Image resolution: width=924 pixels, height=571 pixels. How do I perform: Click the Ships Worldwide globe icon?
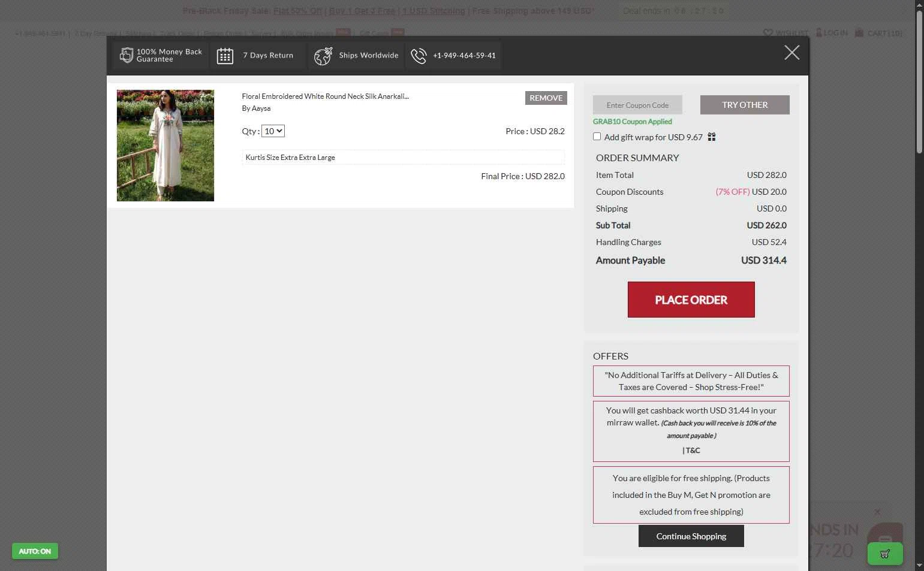pos(323,56)
